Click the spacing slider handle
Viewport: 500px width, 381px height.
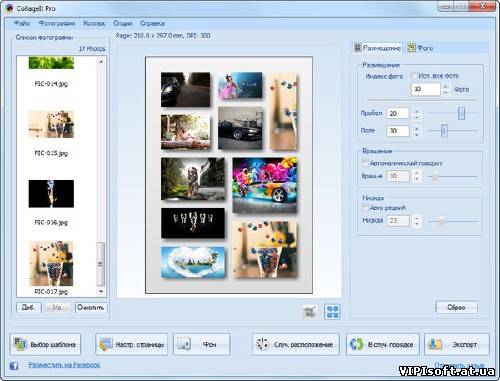(x=461, y=113)
